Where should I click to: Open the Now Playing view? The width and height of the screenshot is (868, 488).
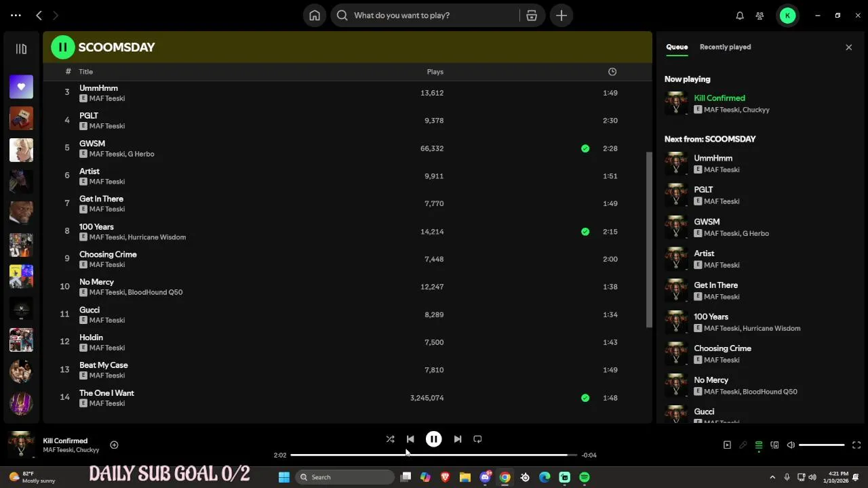[727, 445]
